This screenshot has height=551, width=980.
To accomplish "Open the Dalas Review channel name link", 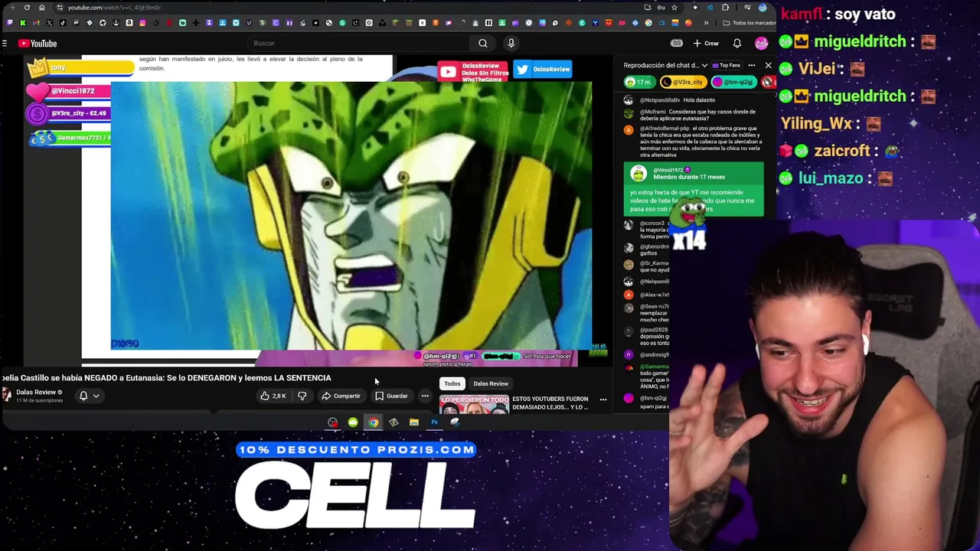I will pos(36,392).
